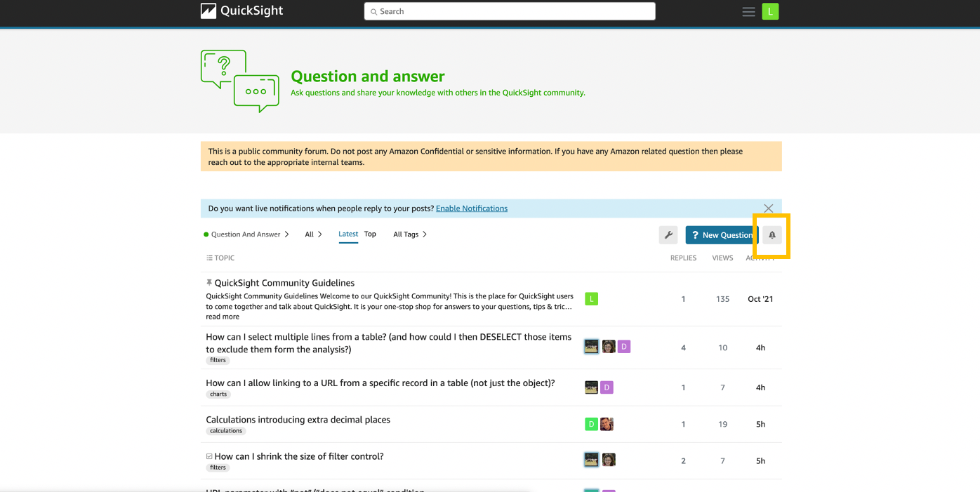Screen dimensions: 980x504
Task: Click the QuickSight logo icon
Action: coord(208,11)
